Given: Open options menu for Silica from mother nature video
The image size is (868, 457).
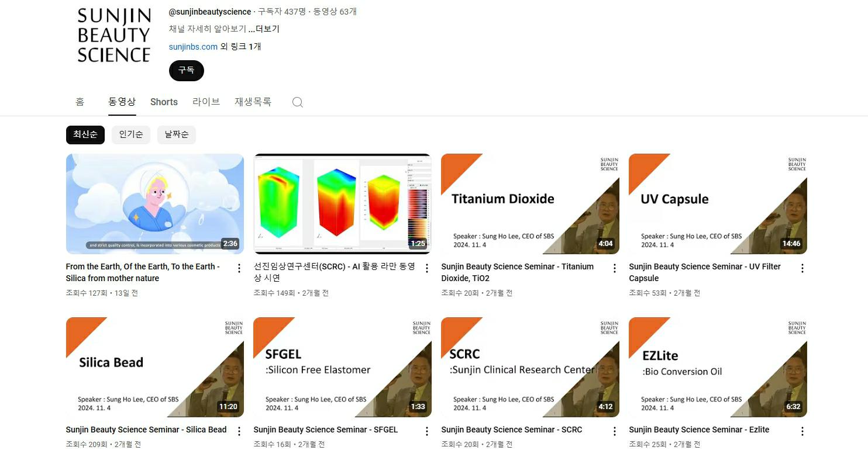Looking at the screenshot, I should click(x=239, y=268).
